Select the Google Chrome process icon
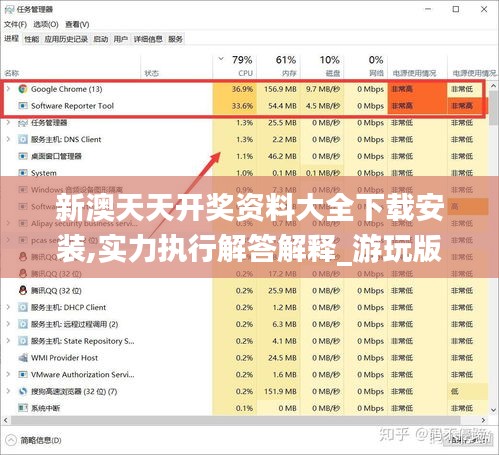499x455 pixels. pos(23,89)
